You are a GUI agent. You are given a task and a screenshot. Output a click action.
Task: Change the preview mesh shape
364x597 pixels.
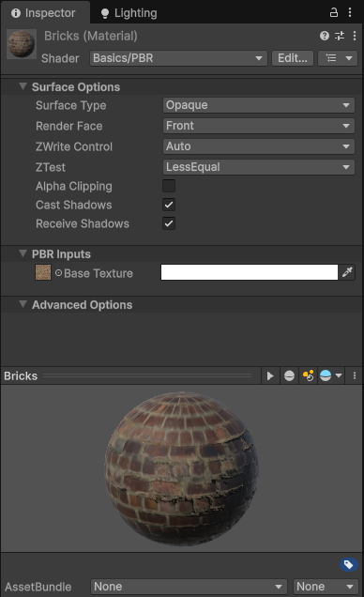pyautogui.click(x=289, y=376)
